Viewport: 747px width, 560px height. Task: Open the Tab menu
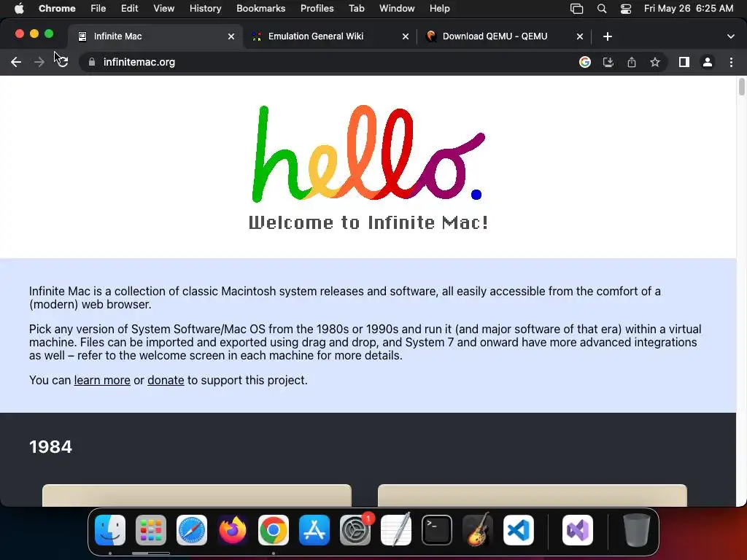(x=356, y=8)
